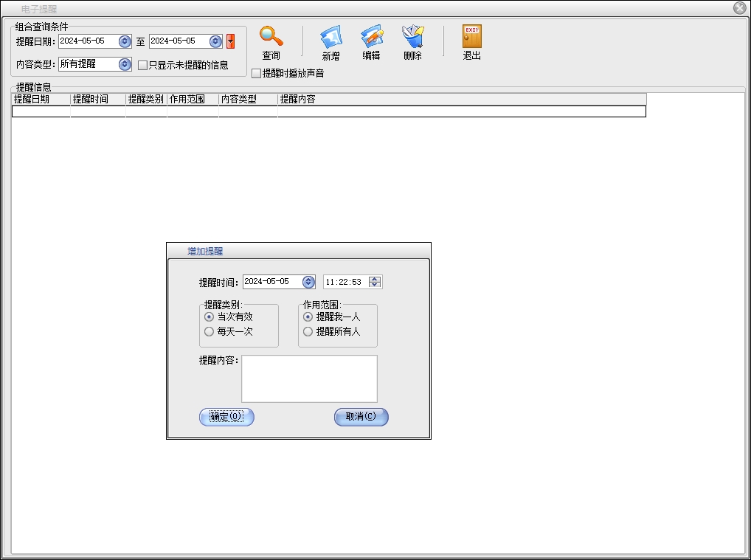Open the 提醒时间 date picker in dialog
The width and height of the screenshot is (751, 560).
(308, 282)
